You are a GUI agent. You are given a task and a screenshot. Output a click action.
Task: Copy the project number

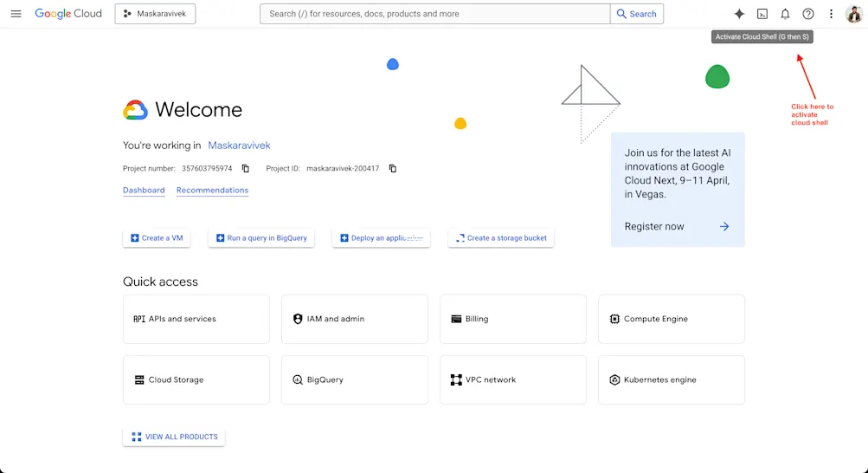pos(245,168)
